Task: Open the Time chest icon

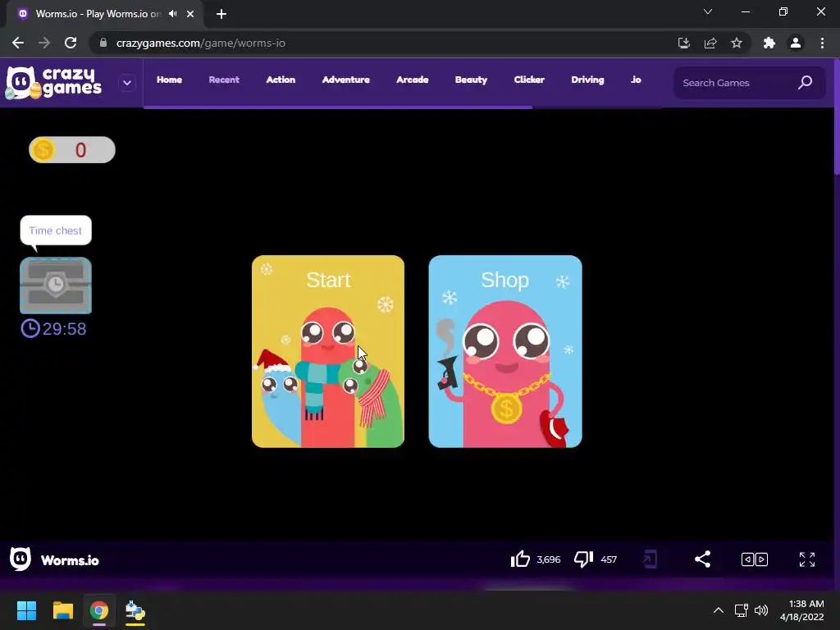Action: (56, 285)
